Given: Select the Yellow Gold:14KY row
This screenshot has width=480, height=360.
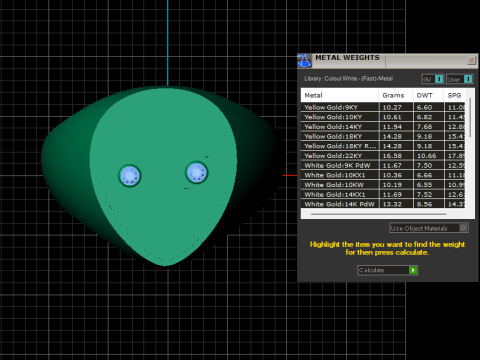Looking at the screenshot, I should click(383, 127).
